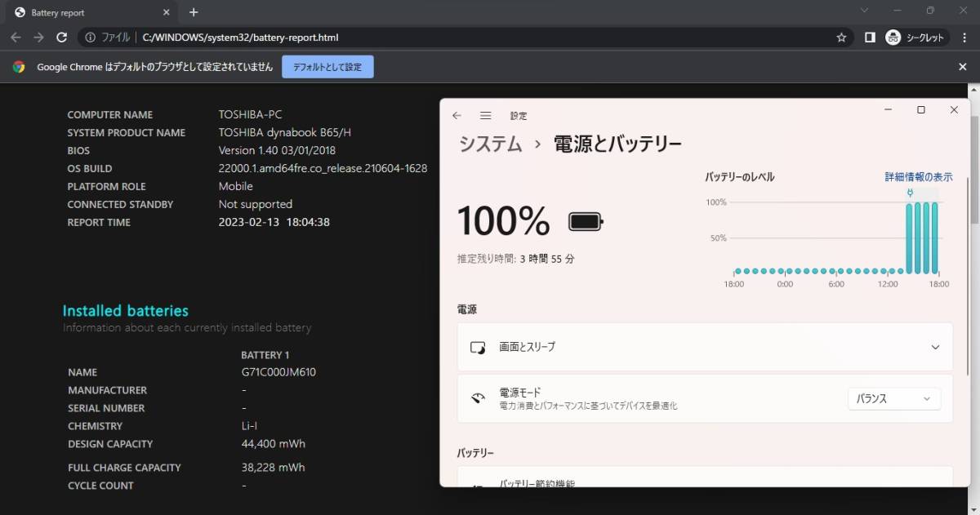Open Settings hamburger navigation menu
980x515 pixels.
click(485, 116)
